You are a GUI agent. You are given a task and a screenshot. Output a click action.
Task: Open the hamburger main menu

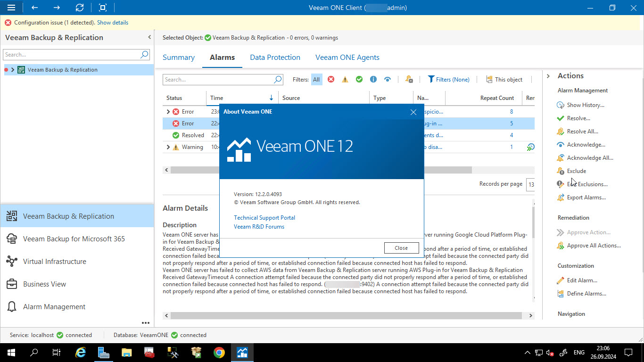point(11,8)
